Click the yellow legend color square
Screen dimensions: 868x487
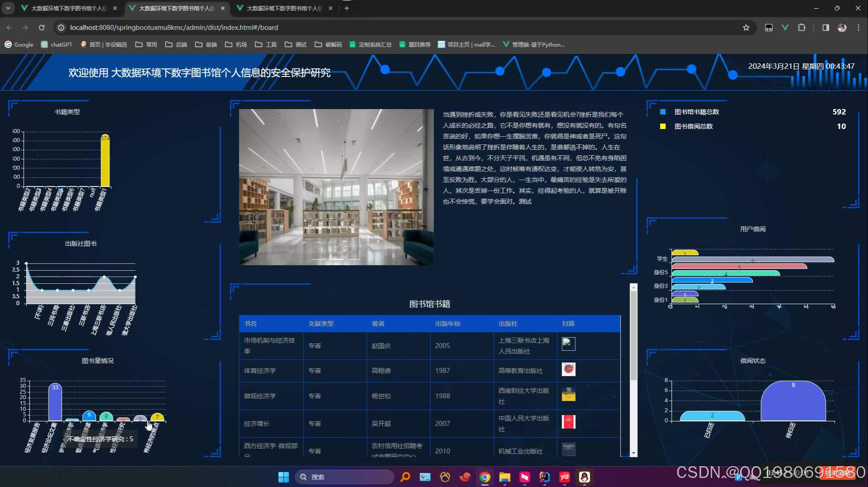[x=663, y=126]
